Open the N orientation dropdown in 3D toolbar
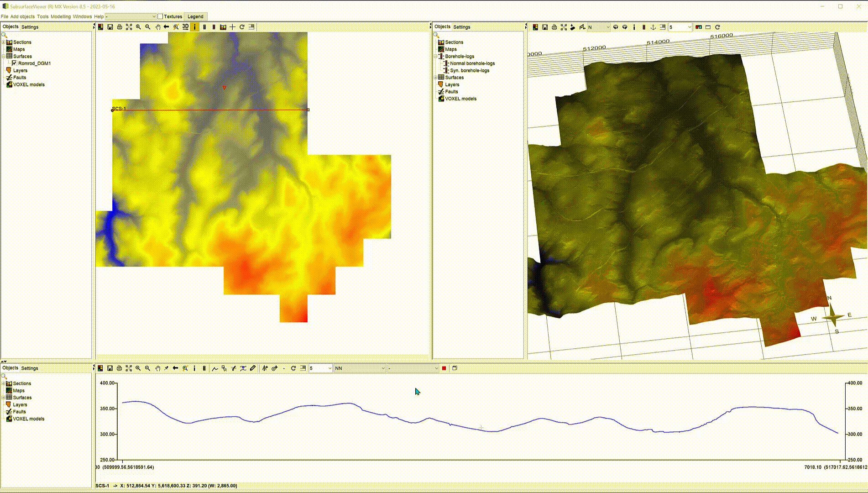 click(598, 27)
